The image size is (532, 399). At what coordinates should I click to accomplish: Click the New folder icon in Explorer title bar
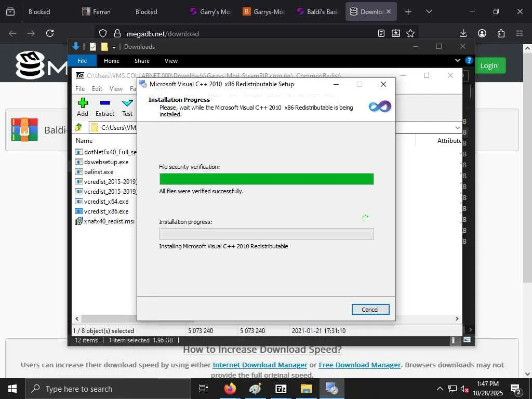(104, 47)
